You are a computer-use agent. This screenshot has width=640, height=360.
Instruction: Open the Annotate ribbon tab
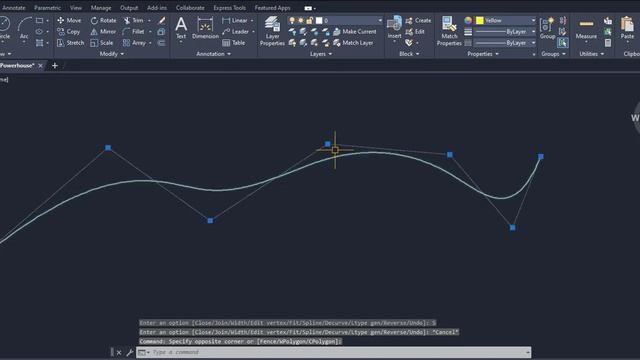[x=13, y=8]
